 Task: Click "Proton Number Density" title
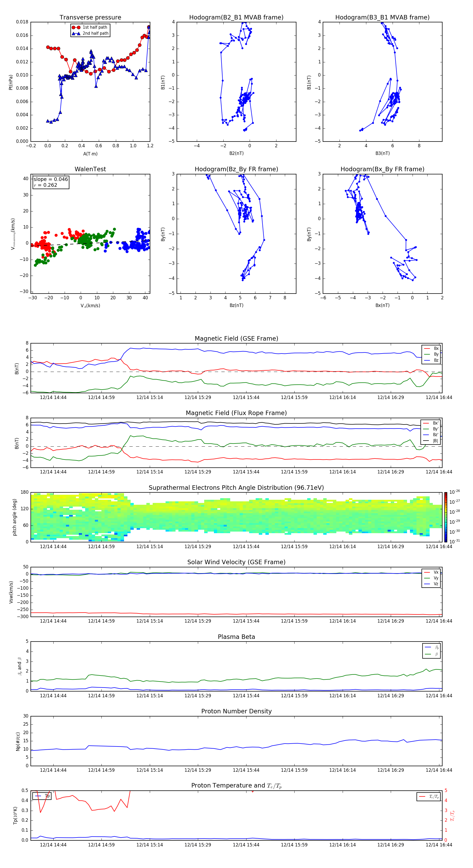[x=236, y=711]
